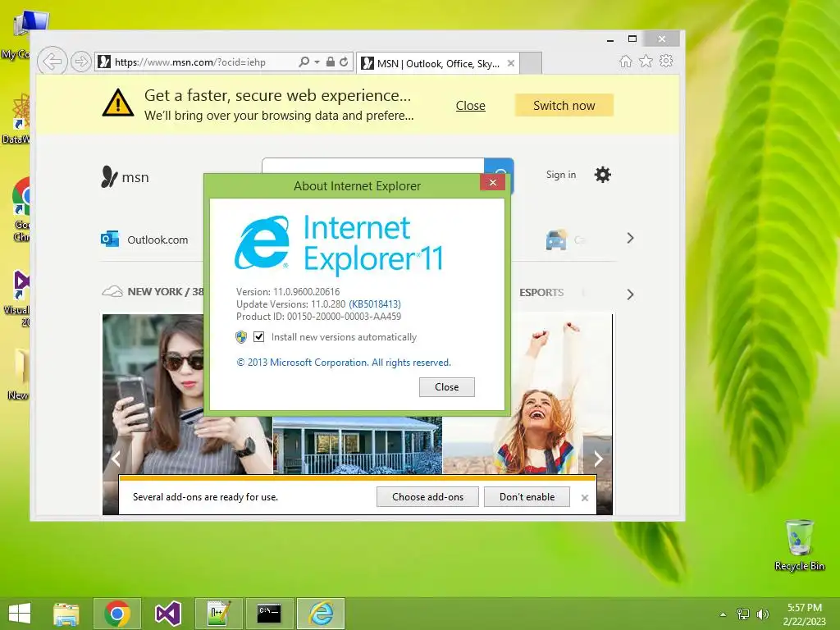Click the Internet Explorer e logo
The image size is (840, 630).
(x=262, y=242)
